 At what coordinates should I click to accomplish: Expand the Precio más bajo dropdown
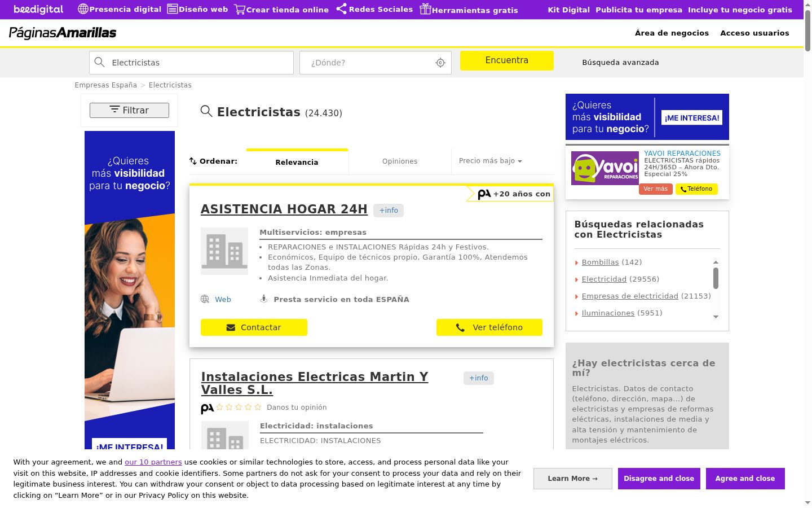click(491, 161)
